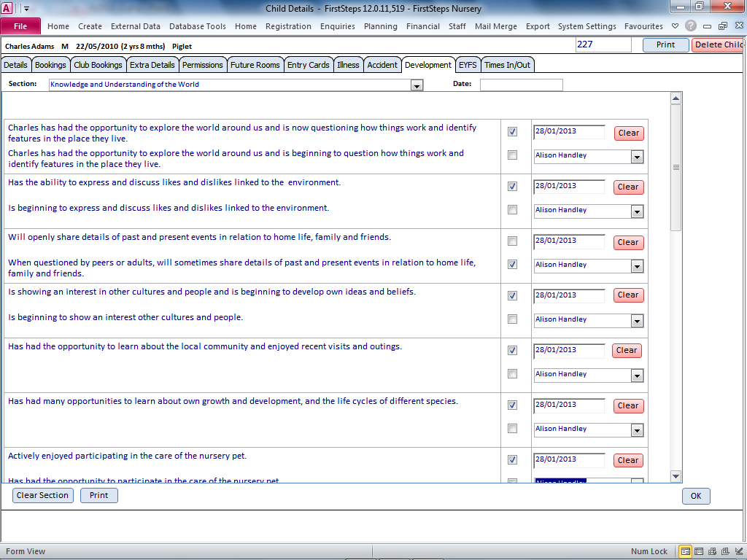The image size is (747, 560).
Task: Click the empty Date field beside Section
Action: click(521, 85)
